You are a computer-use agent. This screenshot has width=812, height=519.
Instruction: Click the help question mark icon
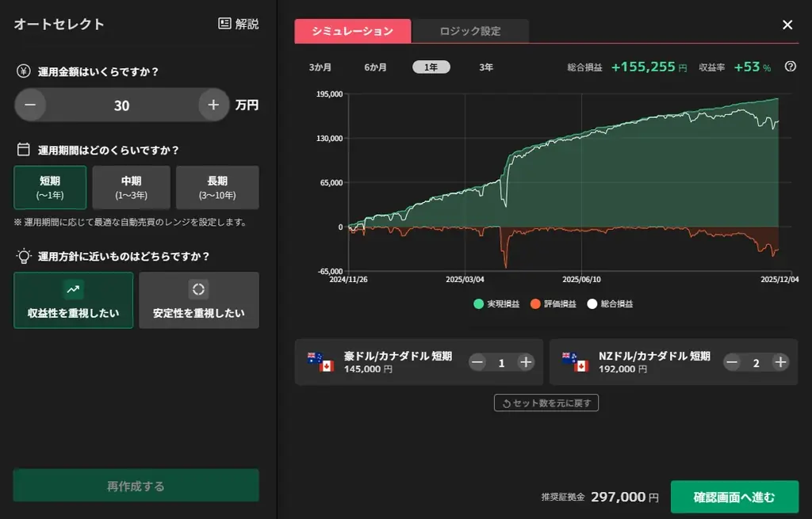[x=789, y=67]
